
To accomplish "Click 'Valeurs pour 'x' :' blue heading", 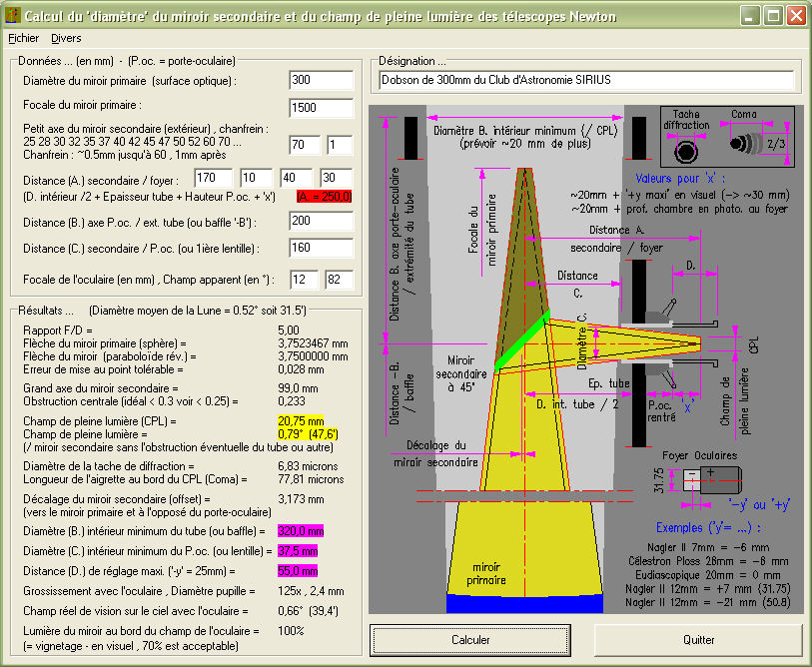I will coord(680,179).
